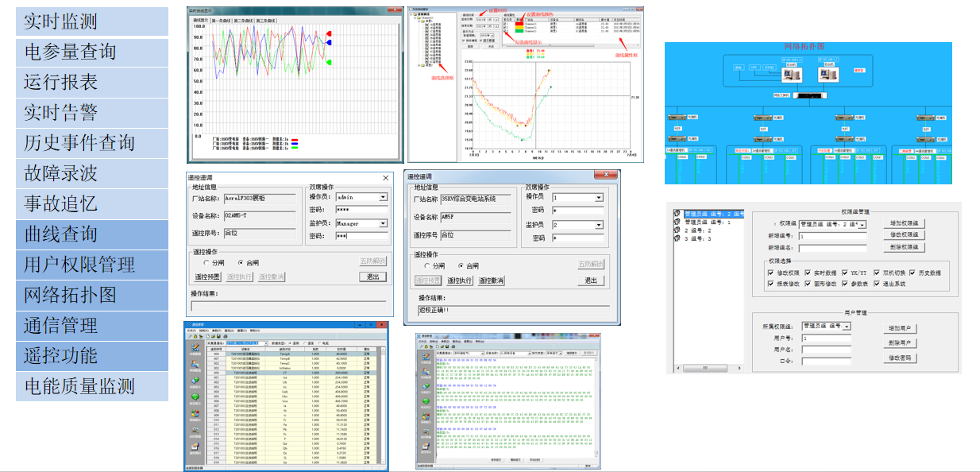Select 分闸 radio in AcrelF303展柜 dialog
Screen dimensions: 980x472
coord(206,262)
